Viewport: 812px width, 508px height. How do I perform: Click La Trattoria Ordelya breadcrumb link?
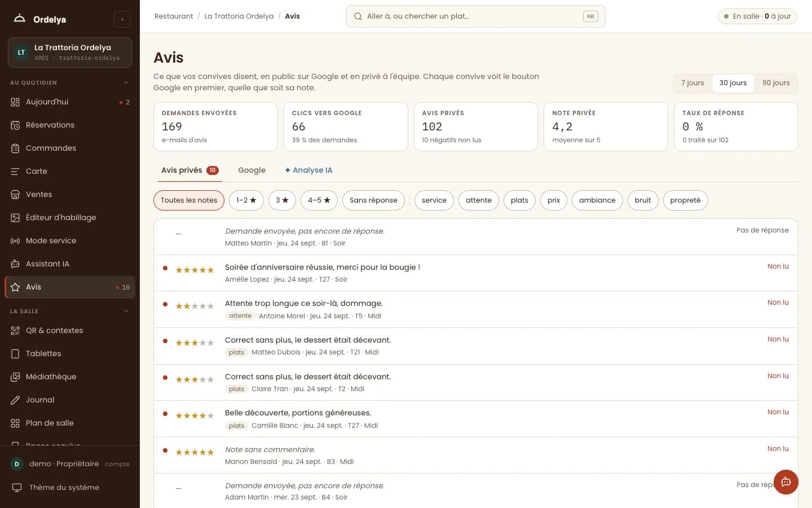tap(239, 16)
